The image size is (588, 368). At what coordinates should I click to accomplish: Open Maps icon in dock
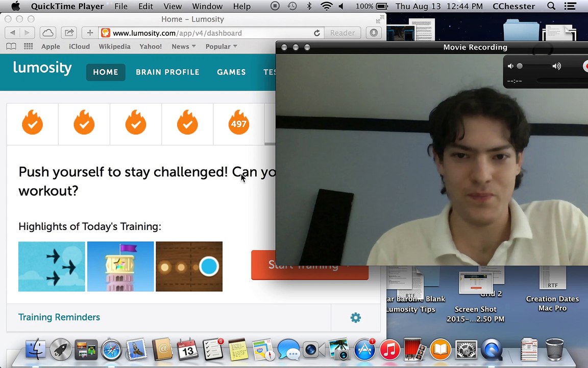tap(263, 350)
